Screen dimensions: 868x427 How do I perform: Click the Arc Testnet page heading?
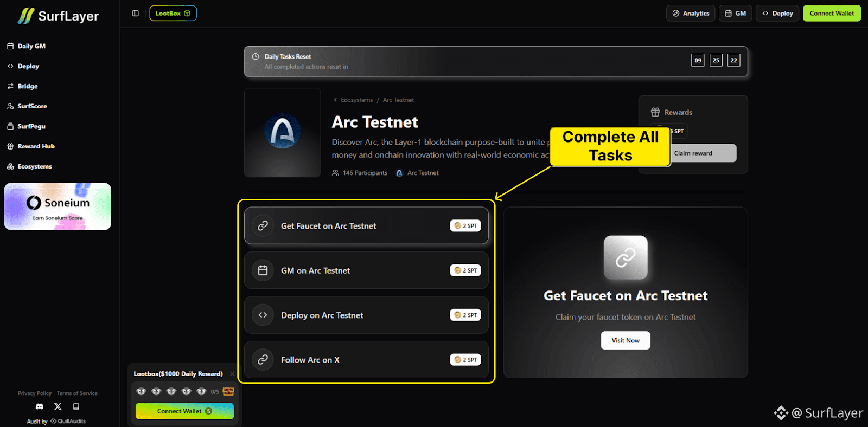tap(375, 122)
